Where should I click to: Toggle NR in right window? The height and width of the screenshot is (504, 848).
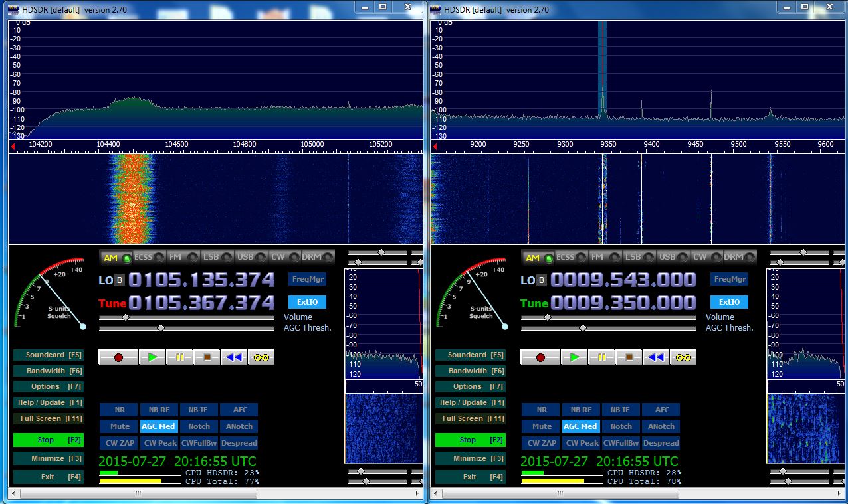coord(542,410)
